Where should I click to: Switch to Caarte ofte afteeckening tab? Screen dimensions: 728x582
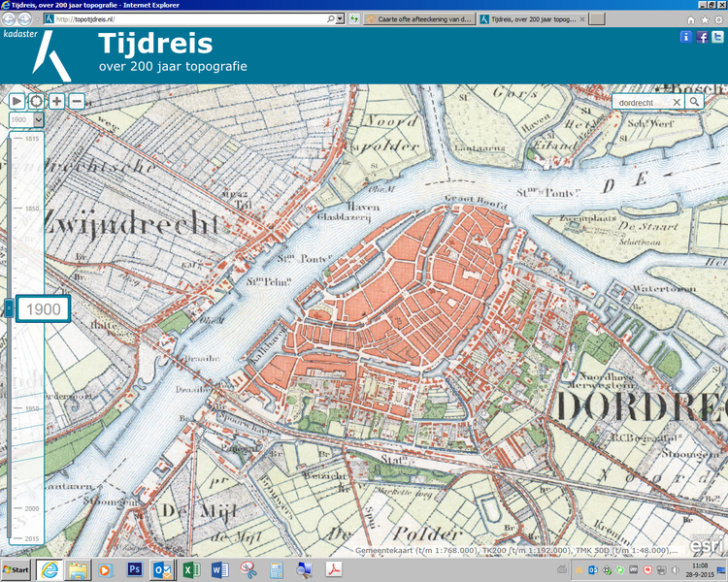coord(419,19)
